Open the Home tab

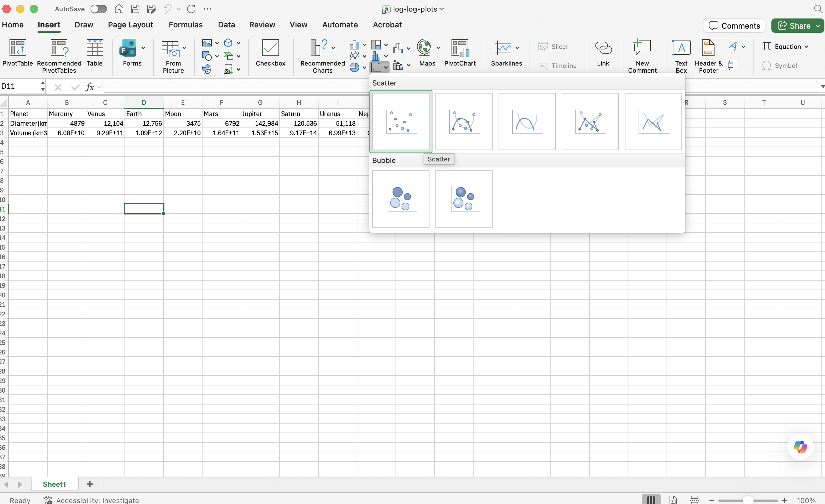(x=13, y=25)
